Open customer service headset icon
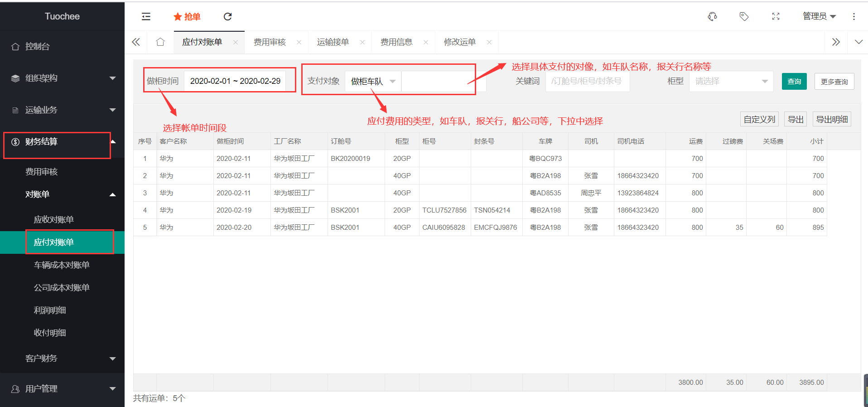The width and height of the screenshot is (868, 407). coord(712,17)
